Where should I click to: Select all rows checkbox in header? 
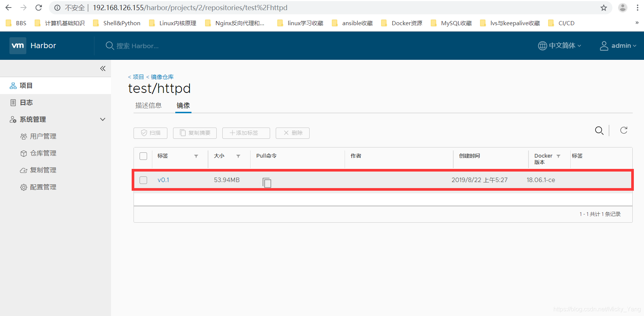point(143,156)
